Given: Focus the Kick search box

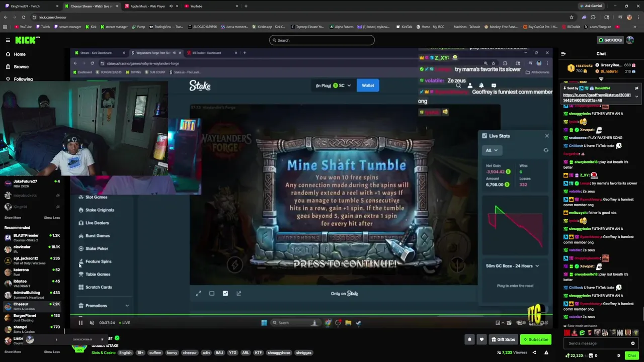Looking at the screenshot, I should click(x=322, y=40).
